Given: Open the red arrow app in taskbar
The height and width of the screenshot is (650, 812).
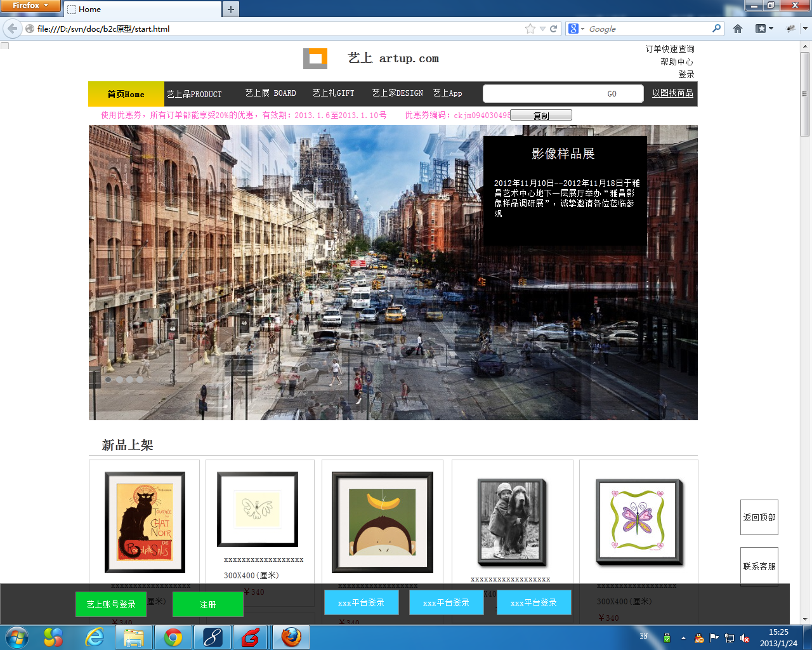Looking at the screenshot, I should (251, 637).
